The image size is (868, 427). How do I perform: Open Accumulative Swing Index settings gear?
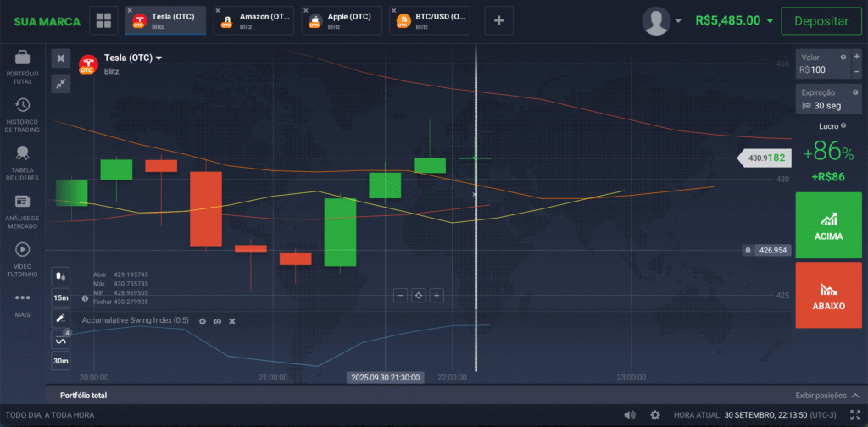pyautogui.click(x=202, y=321)
